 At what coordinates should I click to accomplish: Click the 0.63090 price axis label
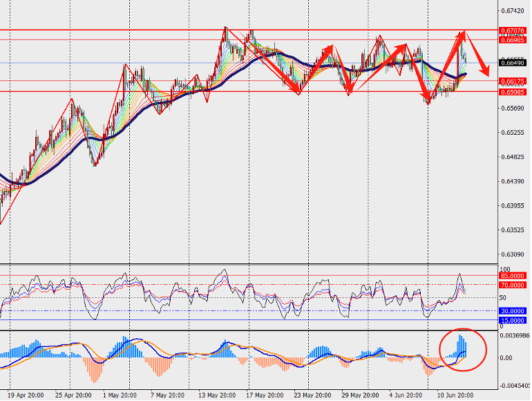(x=513, y=254)
